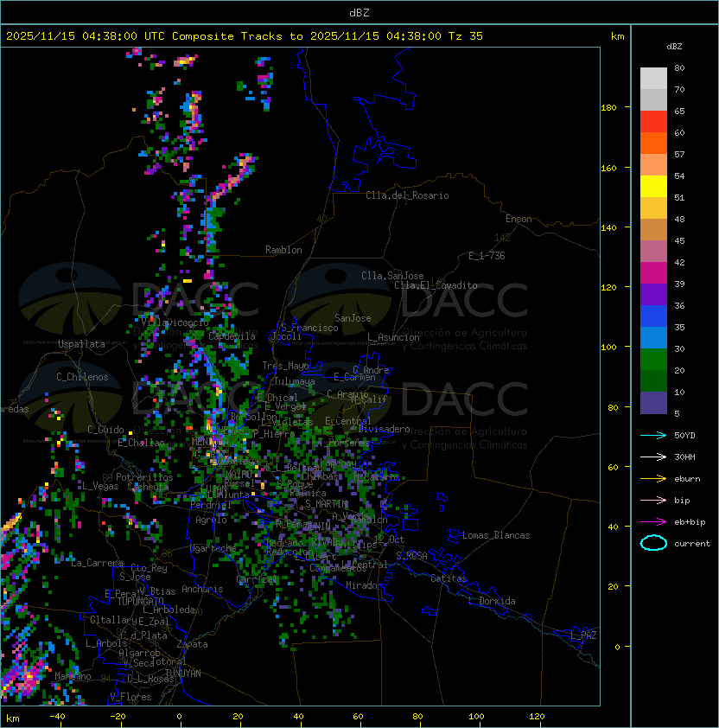Click the 'dBZ' title in top bar
The width and height of the screenshot is (719, 728).
click(x=359, y=12)
